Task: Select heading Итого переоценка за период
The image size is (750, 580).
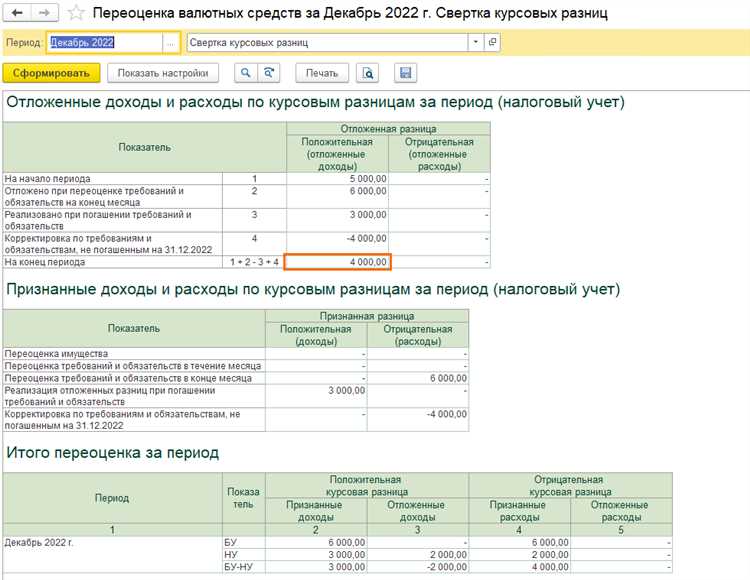Action: point(113,453)
